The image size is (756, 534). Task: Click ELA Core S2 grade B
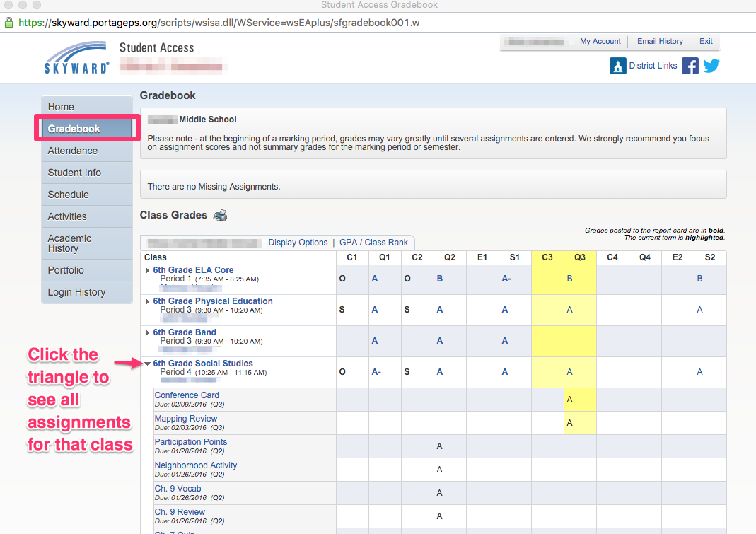click(699, 279)
